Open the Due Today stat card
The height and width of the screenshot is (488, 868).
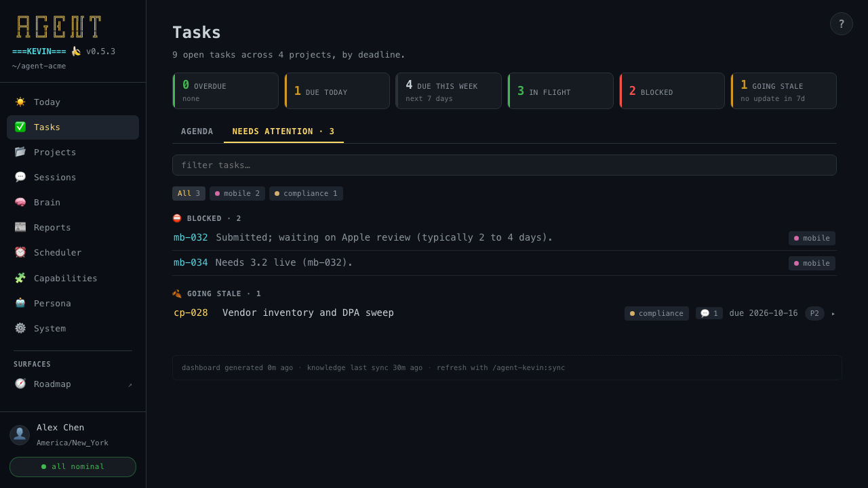pos(337,91)
